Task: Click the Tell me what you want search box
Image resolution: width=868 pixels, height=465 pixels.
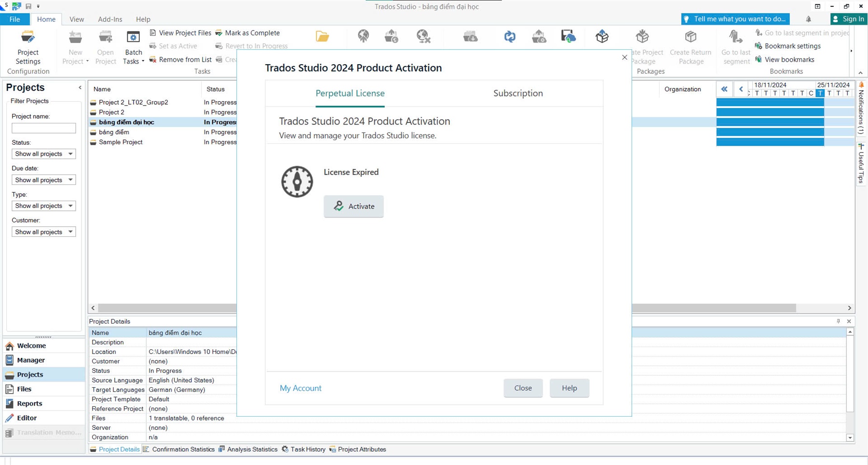Action: [735, 19]
